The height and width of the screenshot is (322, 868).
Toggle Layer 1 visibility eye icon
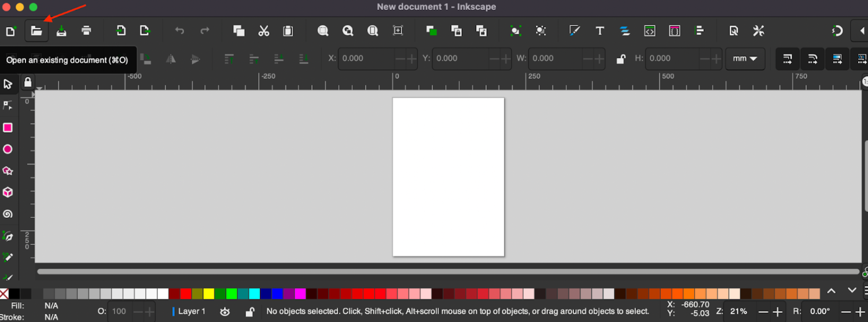225,312
